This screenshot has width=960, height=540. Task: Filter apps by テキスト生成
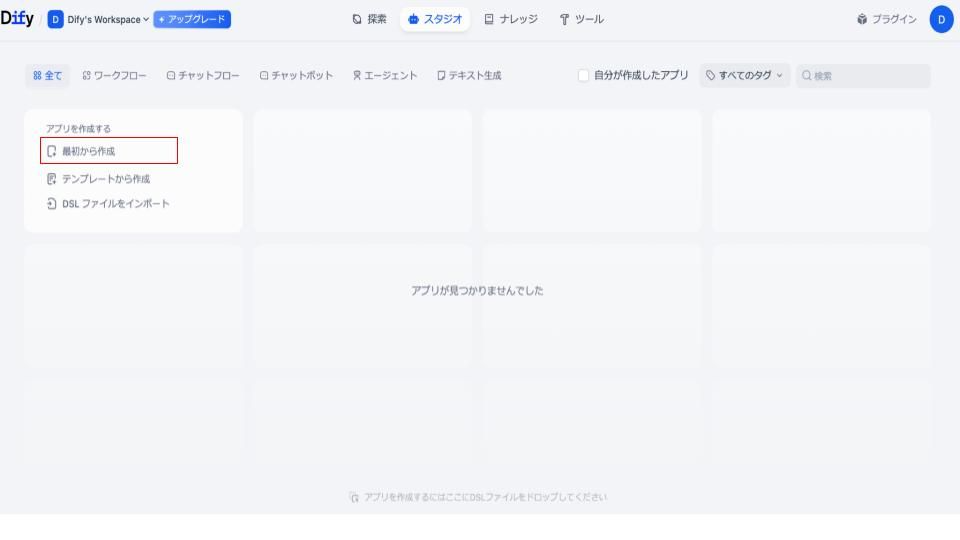coord(469,76)
